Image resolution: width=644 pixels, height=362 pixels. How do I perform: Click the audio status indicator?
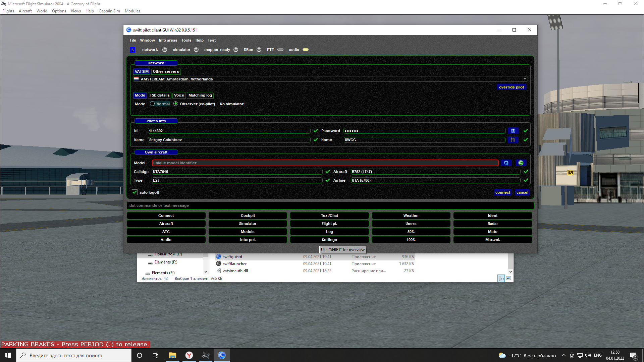click(306, 50)
